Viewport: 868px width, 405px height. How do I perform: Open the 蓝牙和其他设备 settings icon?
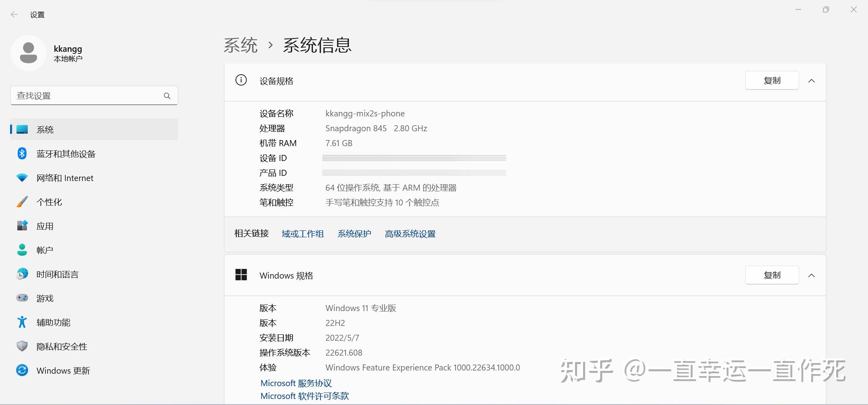[22, 153]
